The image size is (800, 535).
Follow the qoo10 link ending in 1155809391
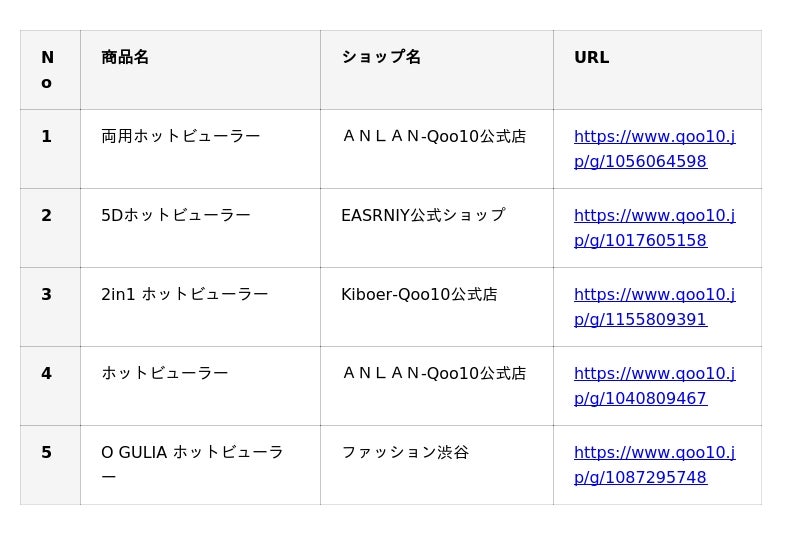pos(654,307)
